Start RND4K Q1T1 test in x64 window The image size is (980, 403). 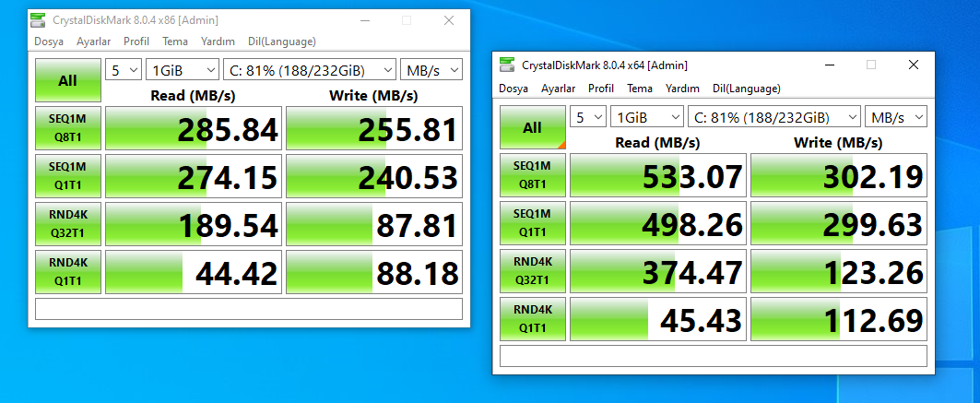pos(533,319)
